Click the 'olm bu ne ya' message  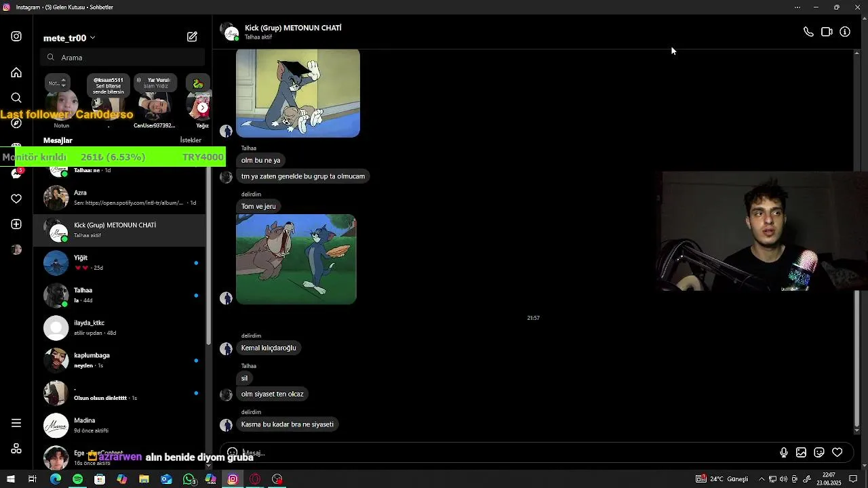pyautogui.click(x=260, y=161)
